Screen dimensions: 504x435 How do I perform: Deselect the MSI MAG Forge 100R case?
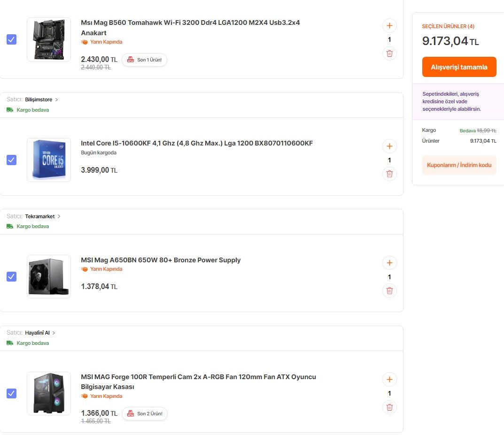[12, 393]
